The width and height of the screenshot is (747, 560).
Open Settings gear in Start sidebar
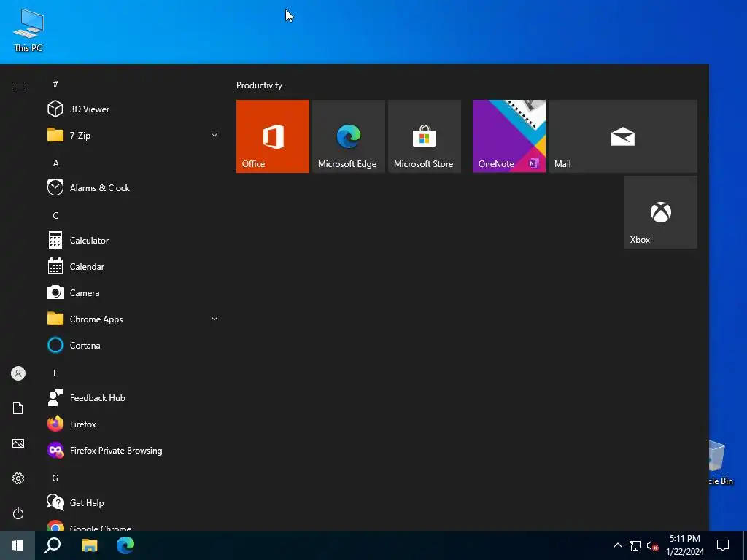click(18, 478)
